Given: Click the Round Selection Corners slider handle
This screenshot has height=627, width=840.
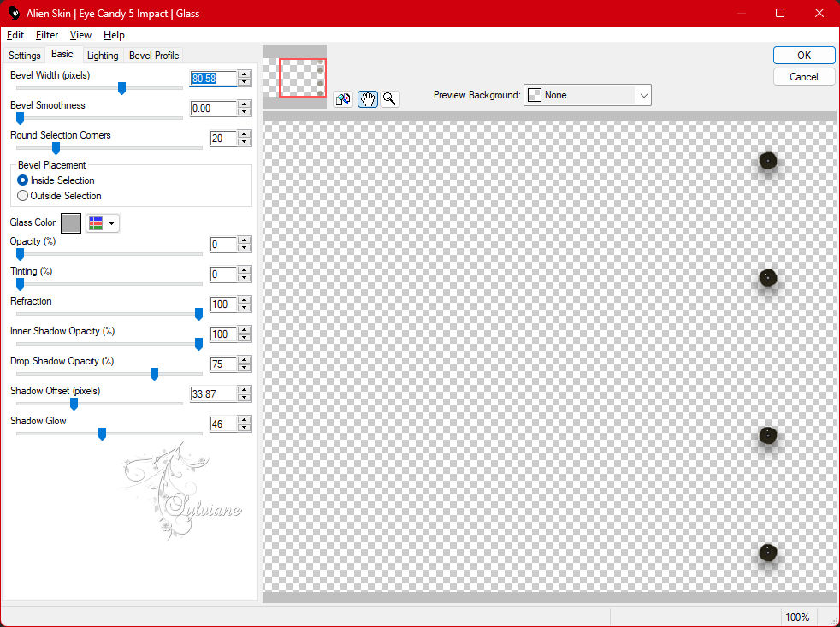Looking at the screenshot, I should (x=56, y=148).
